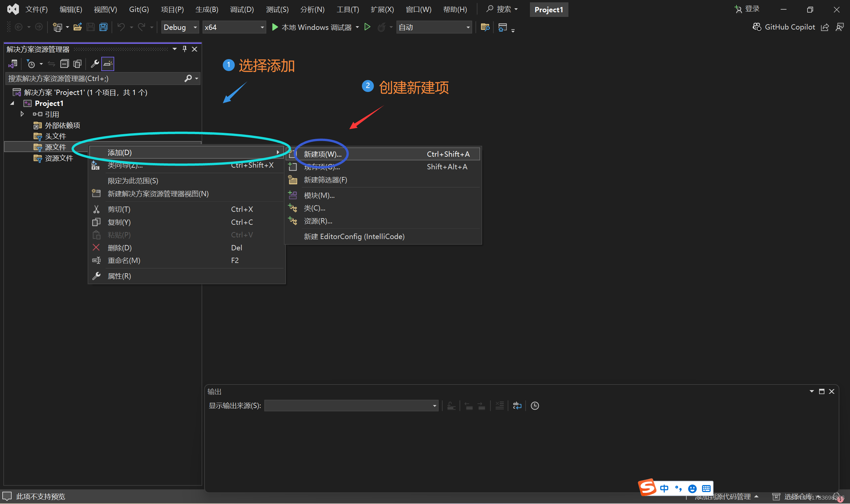Collapse all icon in Solution Explorer
Image resolution: width=850 pixels, height=504 pixels.
(x=64, y=63)
